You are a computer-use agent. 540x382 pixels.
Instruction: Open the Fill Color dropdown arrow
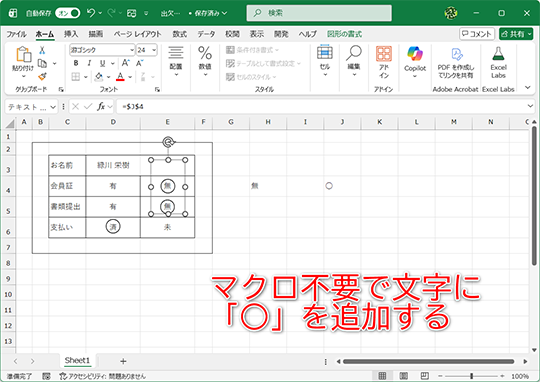coord(108,77)
